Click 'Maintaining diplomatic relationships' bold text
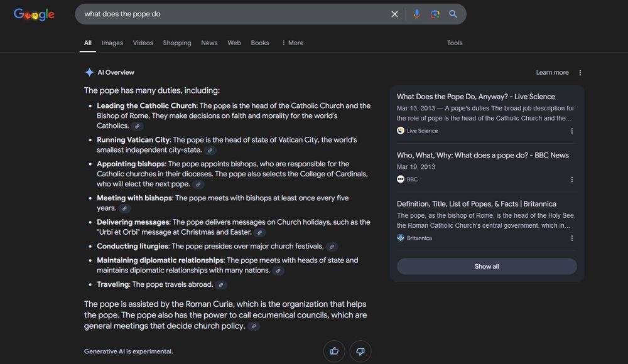The width and height of the screenshot is (628, 364). pos(160,260)
